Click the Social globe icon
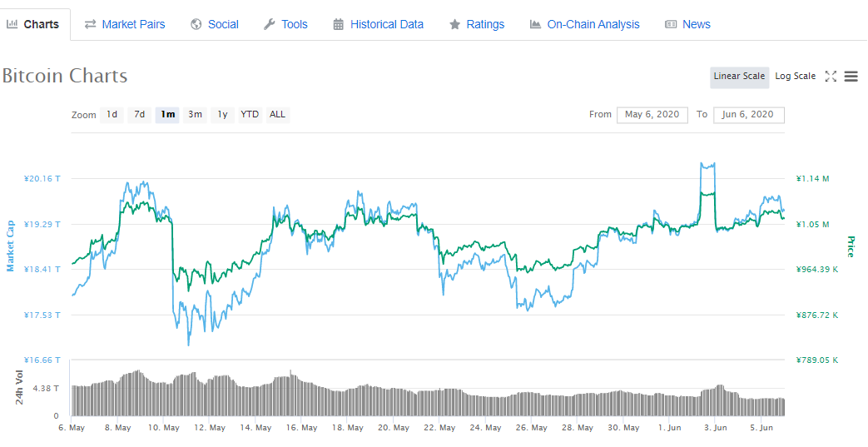This screenshot has height=447, width=868. [196, 24]
